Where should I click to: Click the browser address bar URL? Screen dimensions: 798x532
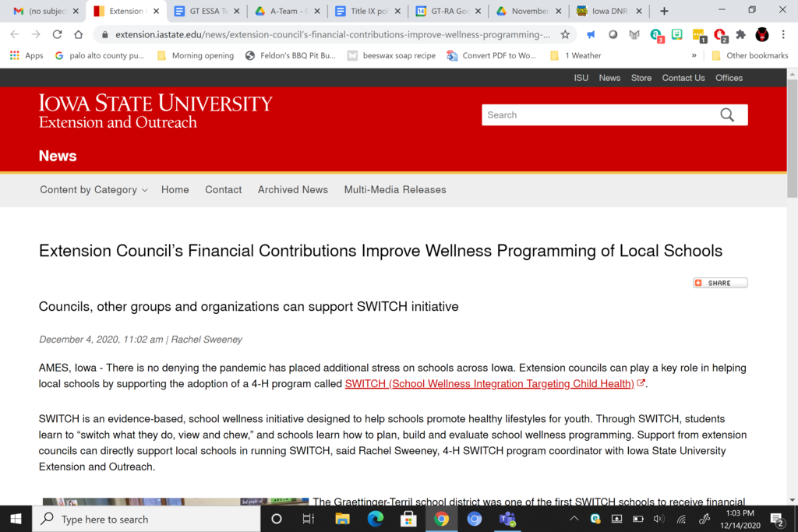[x=332, y=34]
